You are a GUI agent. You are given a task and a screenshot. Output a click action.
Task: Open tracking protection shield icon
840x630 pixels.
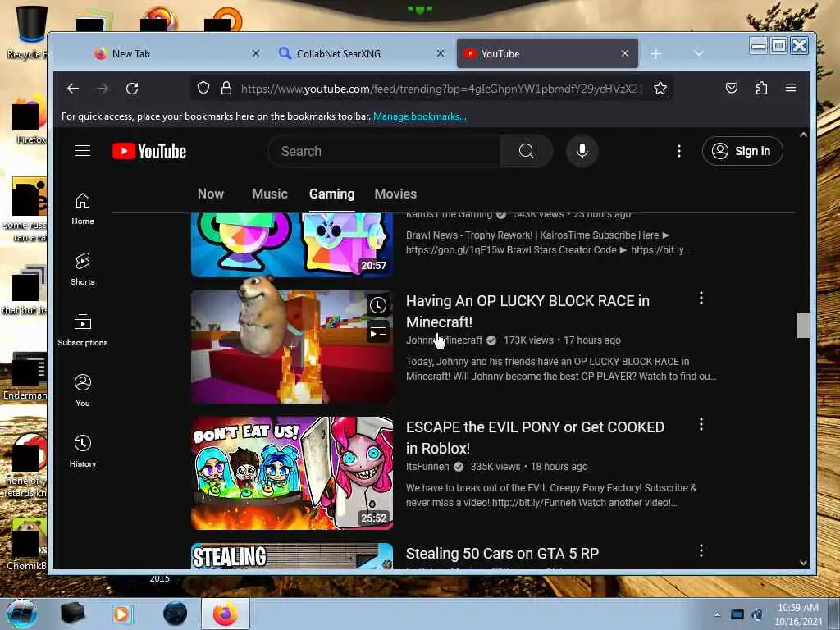coord(203,89)
